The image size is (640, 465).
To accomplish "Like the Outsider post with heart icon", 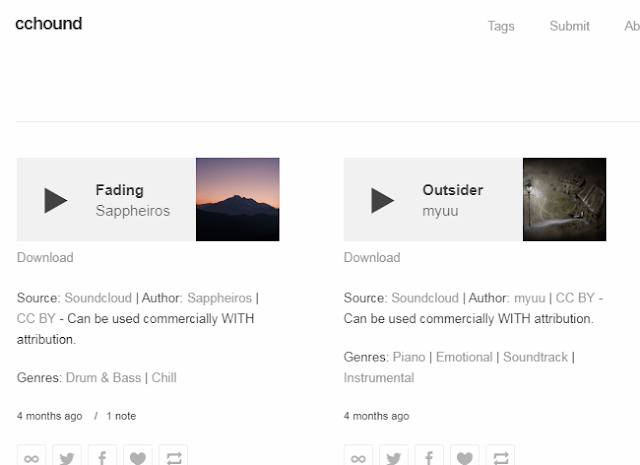I will [465, 456].
